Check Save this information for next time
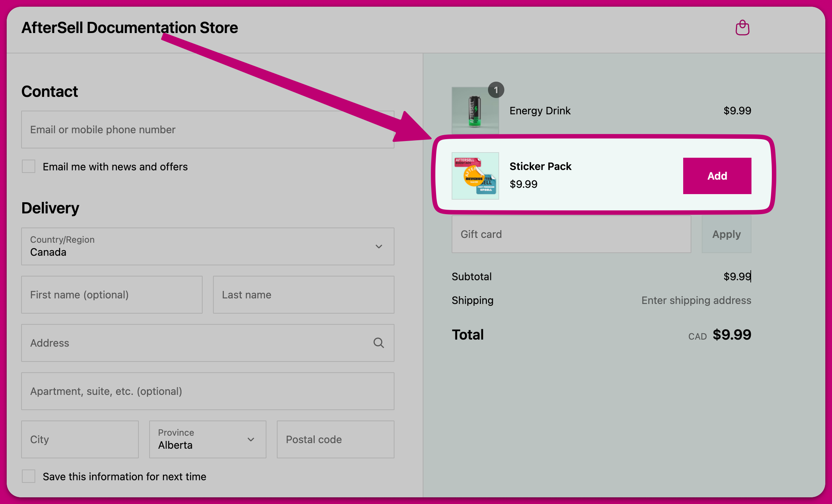 click(x=29, y=476)
